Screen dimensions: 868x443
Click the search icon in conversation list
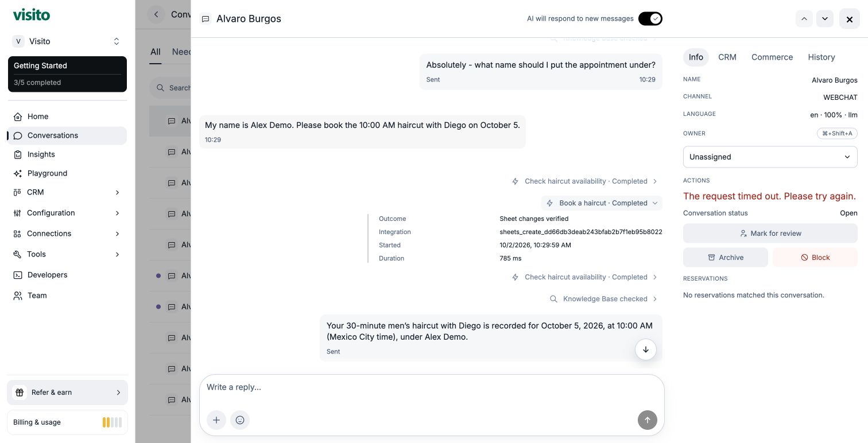point(160,88)
